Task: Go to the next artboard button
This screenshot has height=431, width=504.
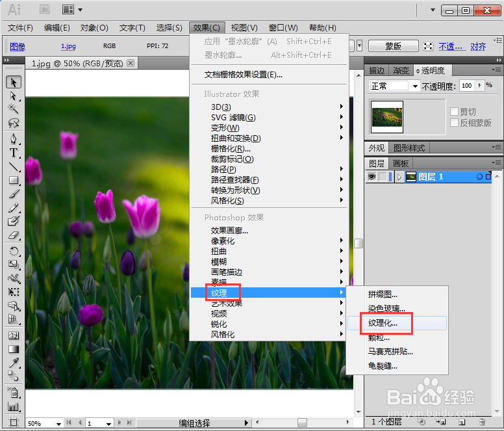Action: (120, 423)
